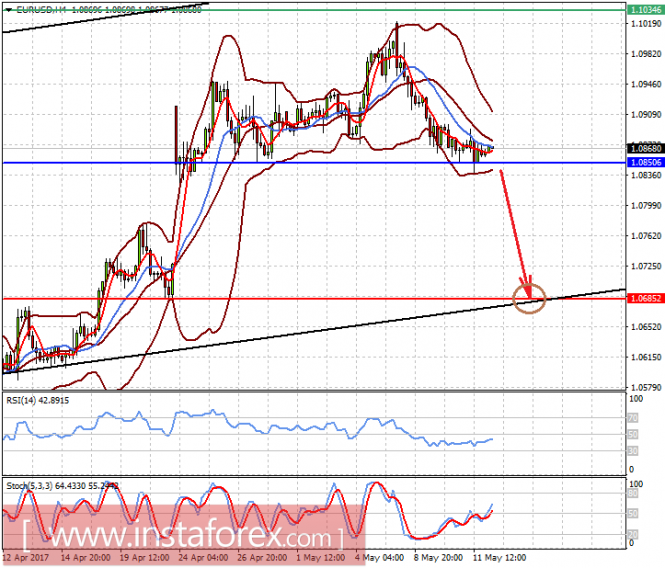Click the 19 Apr 12:00 time marker
Viewport: 665px width, 568px height.
point(144,558)
